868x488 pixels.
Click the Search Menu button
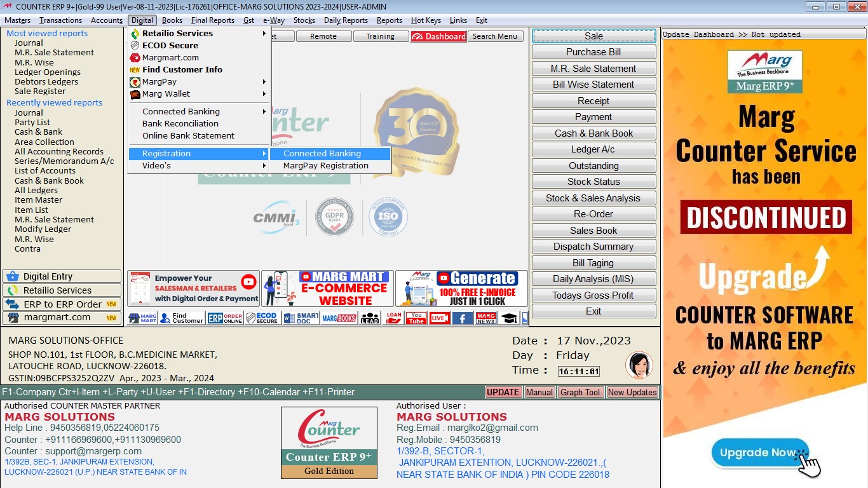click(x=495, y=36)
